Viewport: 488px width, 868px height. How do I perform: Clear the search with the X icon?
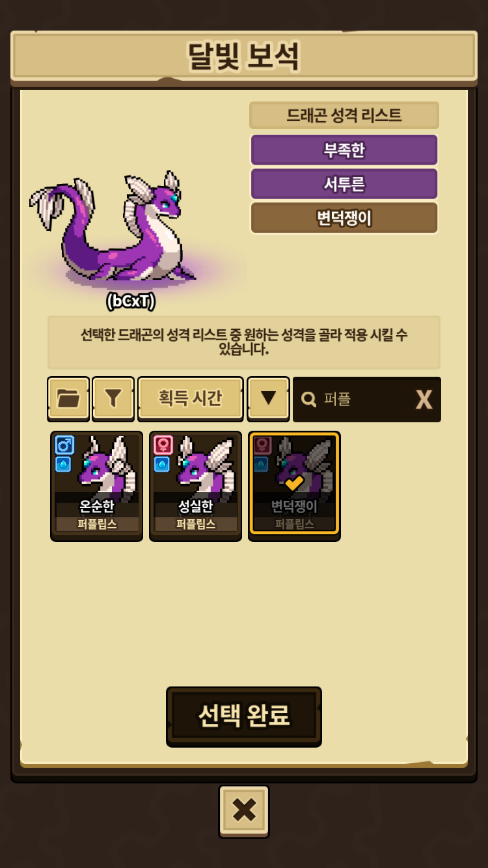click(424, 400)
